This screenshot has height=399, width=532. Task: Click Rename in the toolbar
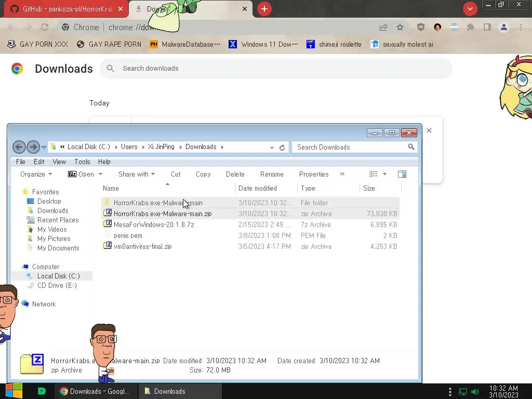point(272,174)
